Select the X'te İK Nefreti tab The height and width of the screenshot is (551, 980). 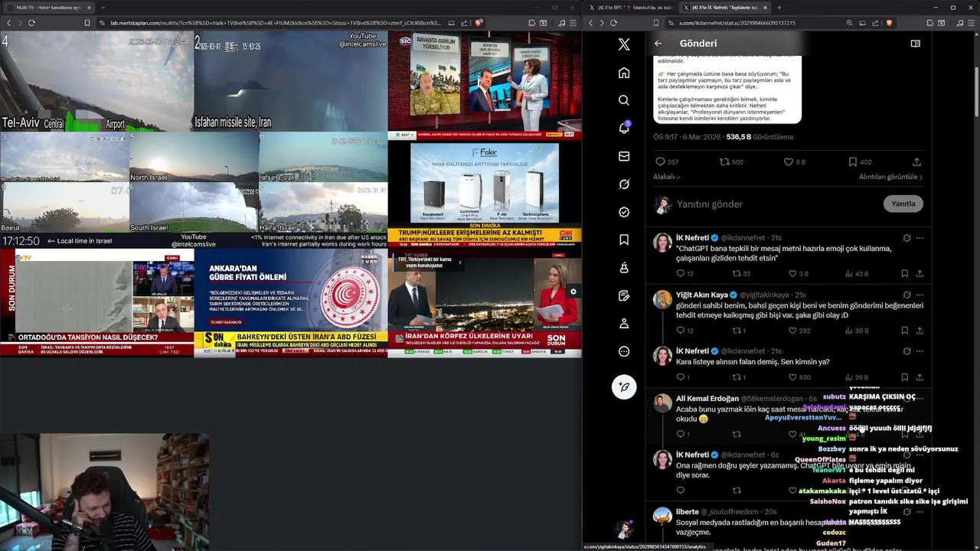point(724,8)
